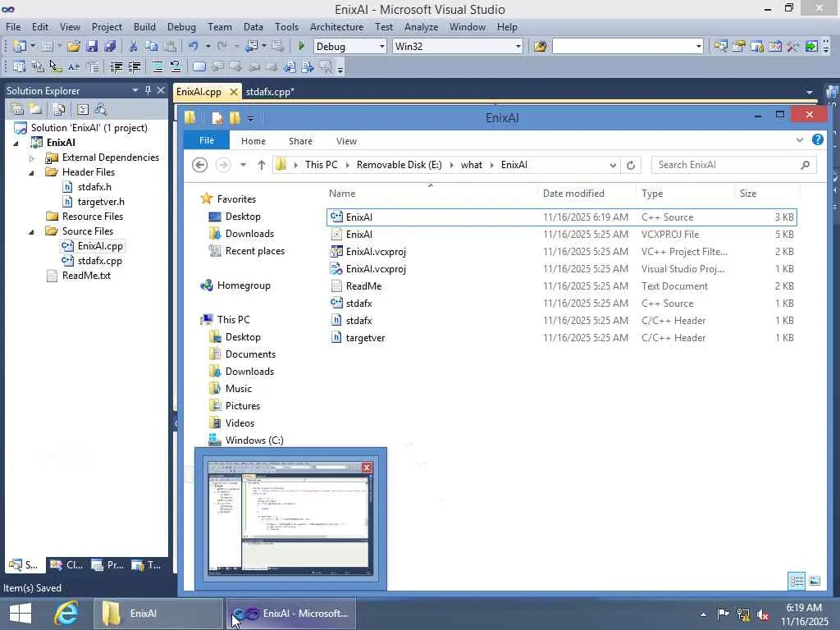Screen dimensions: 840x630
Task: Click the Save All icon
Action: click(x=111, y=46)
